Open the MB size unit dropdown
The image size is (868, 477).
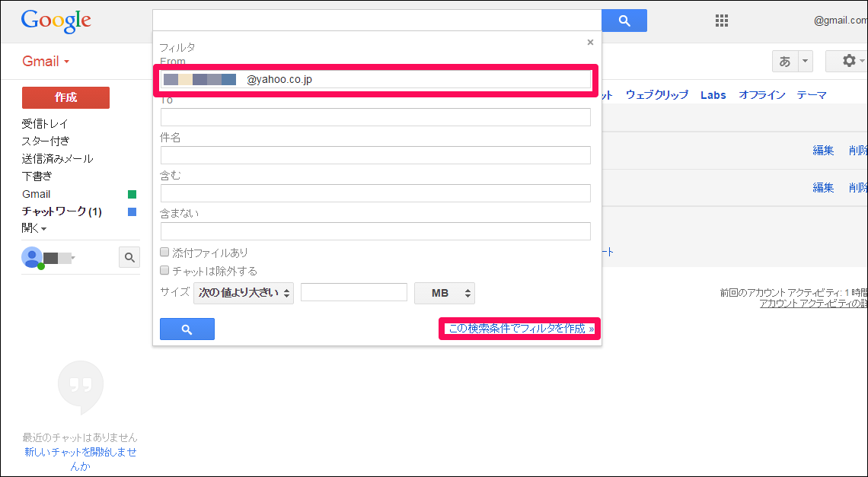click(444, 293)
